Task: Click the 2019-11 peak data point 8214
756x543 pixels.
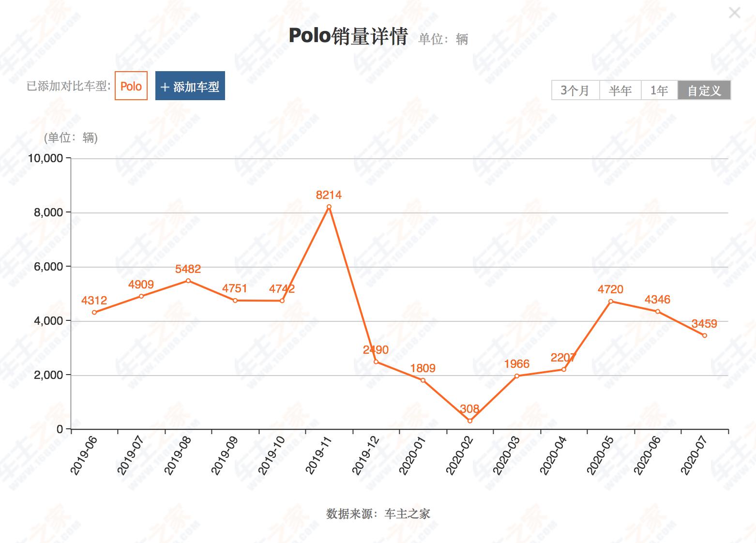Action: [x=329, y=207]
